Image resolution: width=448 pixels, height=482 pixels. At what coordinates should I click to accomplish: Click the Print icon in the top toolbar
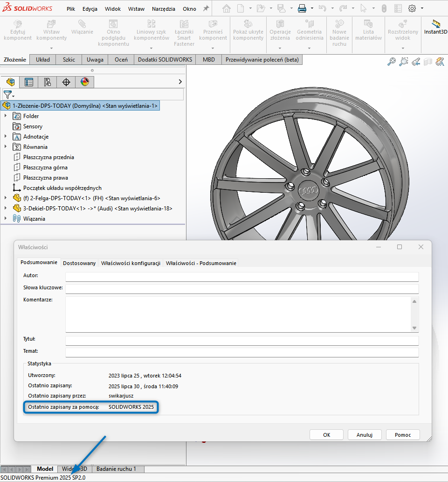pyautogui.click(x=302, y=8)
